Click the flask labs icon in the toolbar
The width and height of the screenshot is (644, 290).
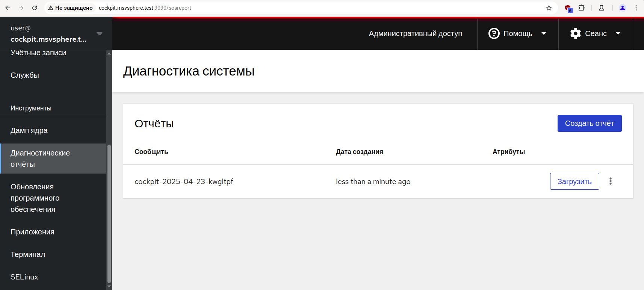(x=602, y=8)
